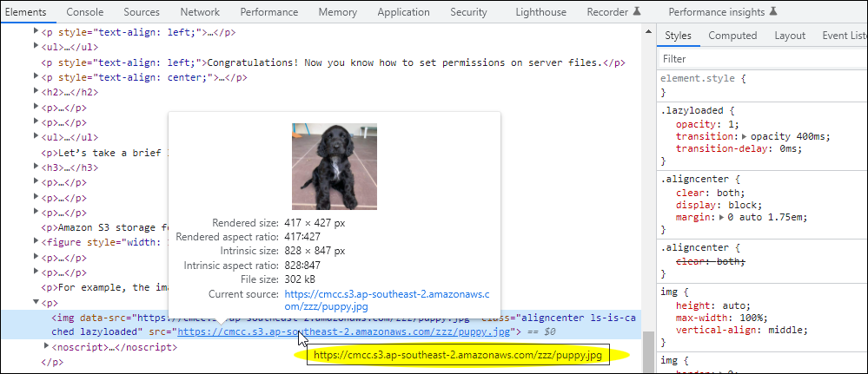Click the class attribute "aligncenter ls-is-ca" value
Viewport: 868px width, 374px height.
(578, 318)
